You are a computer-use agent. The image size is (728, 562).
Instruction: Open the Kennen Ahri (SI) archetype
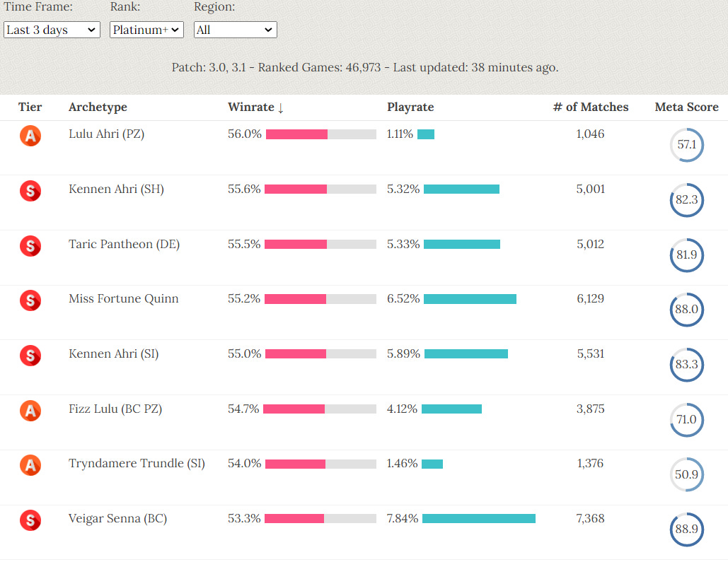pos(114,354)
